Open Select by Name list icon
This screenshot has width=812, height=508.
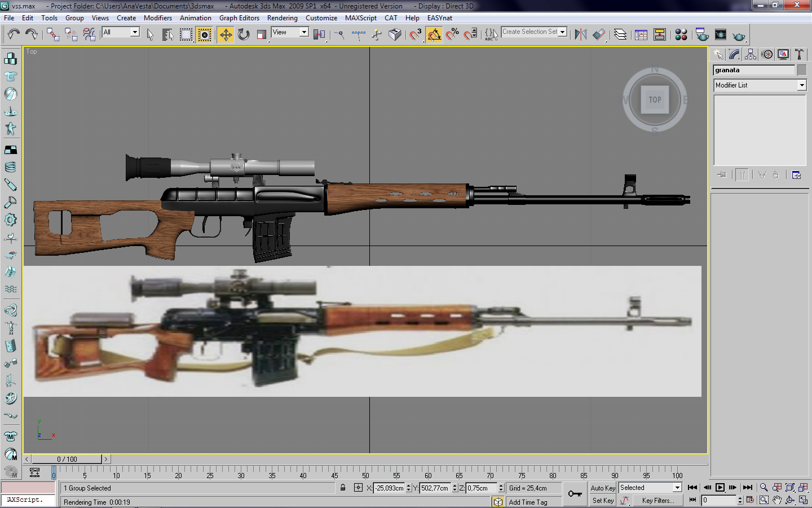click(167, 34)
